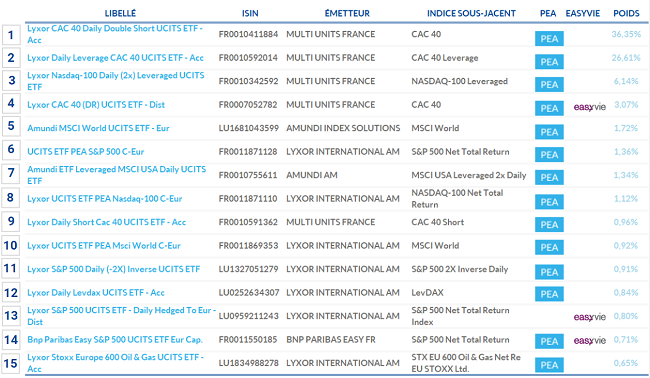Click weight value 26,61%
Image resolution: width=650 pixels, height=378 pixels.
[626, 58]
